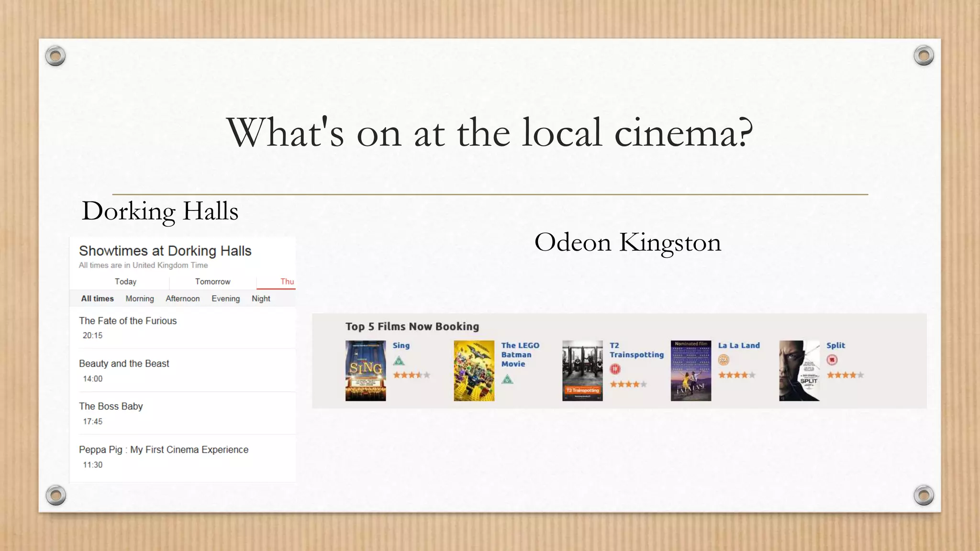Click the T2 Trainspotting title link

[x=636, y=350]
